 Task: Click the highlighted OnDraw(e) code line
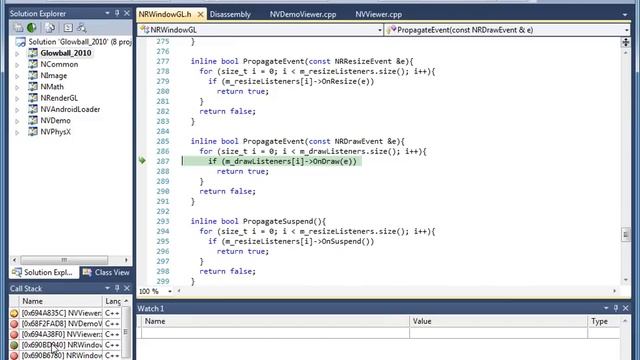tap(271, 161)
